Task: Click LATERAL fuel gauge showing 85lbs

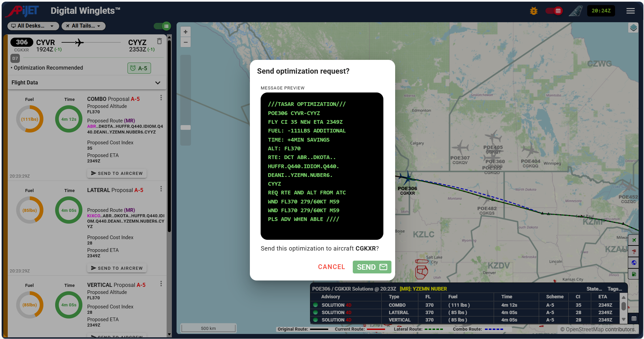Action: (x=30, y=210)
